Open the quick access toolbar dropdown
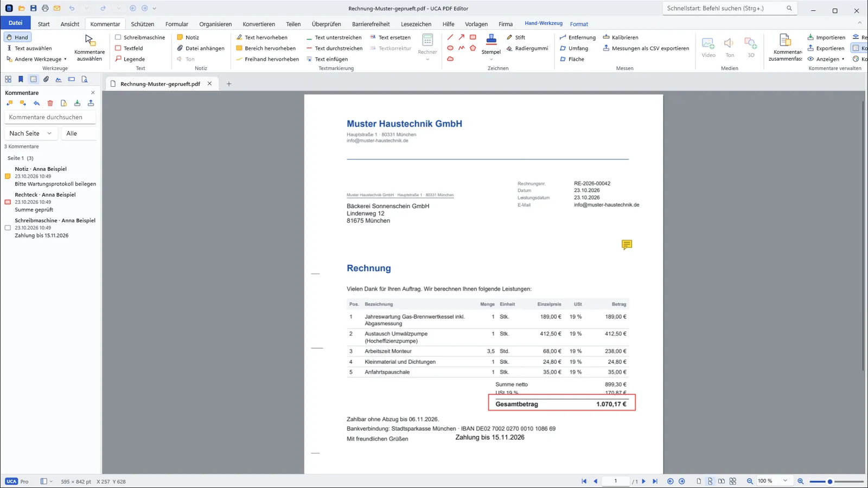868x488 pixels. pos(155,8)
